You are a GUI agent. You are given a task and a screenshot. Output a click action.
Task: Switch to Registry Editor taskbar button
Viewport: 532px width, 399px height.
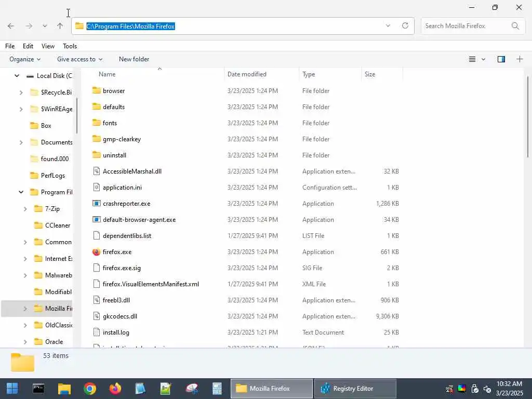tap(355, 389)
